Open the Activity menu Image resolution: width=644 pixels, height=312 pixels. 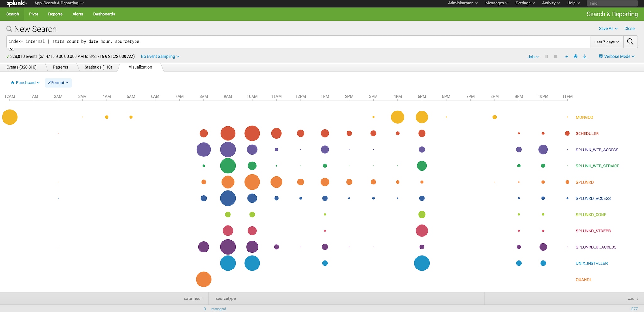tap(551, 3)
